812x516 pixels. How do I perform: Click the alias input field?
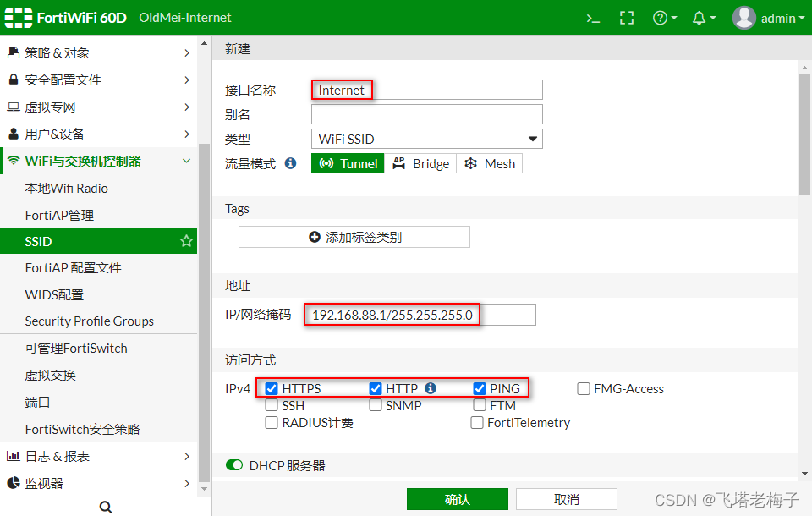(426, 114)
